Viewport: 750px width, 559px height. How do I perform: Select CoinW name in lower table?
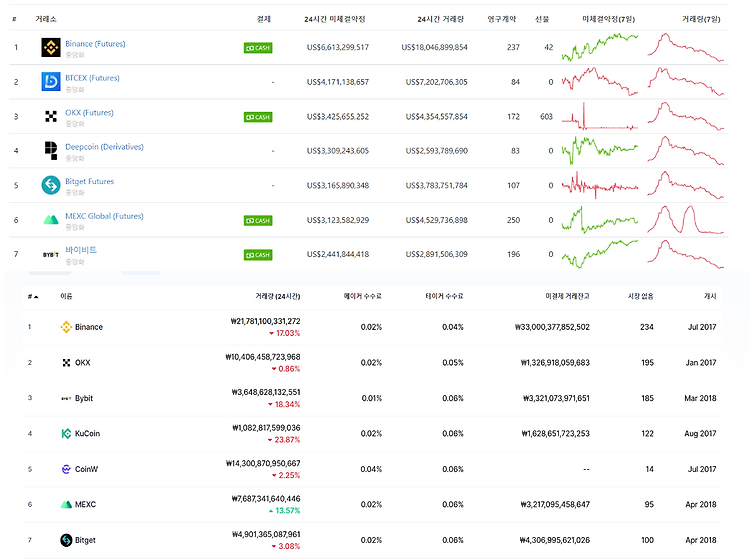click(x=86, y=469)
